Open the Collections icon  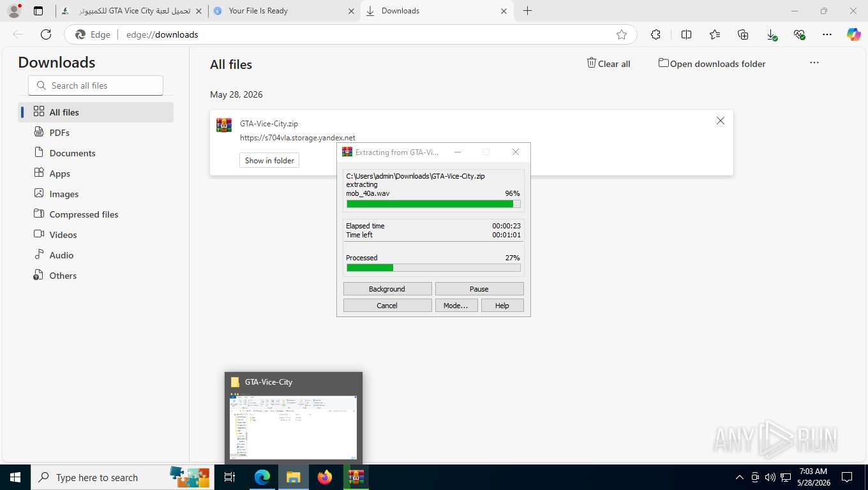[743, 34]
